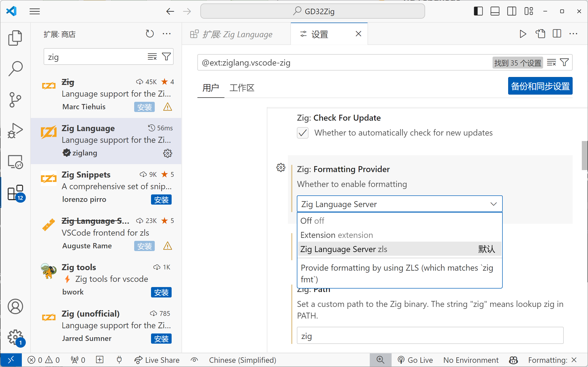
Task: Refresh the extensions marketplace list
Action: 150,34
